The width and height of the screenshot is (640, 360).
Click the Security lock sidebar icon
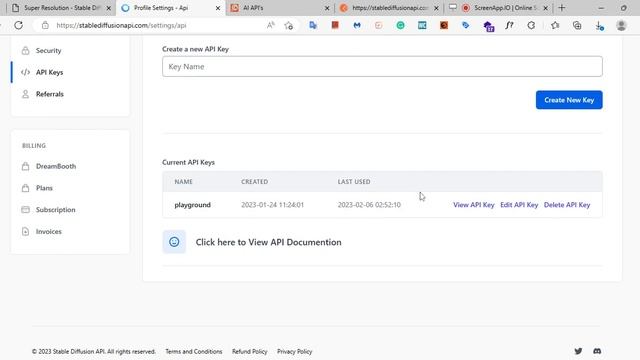(x=25, y=51)
